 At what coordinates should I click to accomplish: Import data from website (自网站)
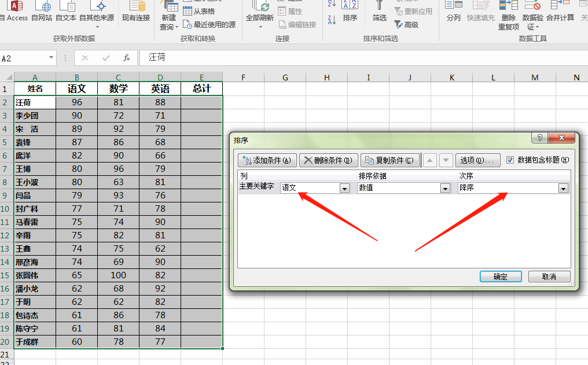pos(42,11)
